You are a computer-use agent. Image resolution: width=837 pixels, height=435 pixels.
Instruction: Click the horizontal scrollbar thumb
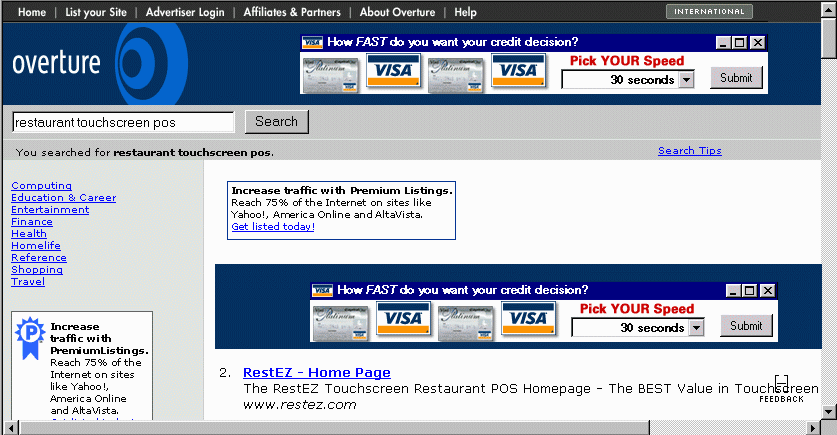pyautogui.click(x=335, y=428)
